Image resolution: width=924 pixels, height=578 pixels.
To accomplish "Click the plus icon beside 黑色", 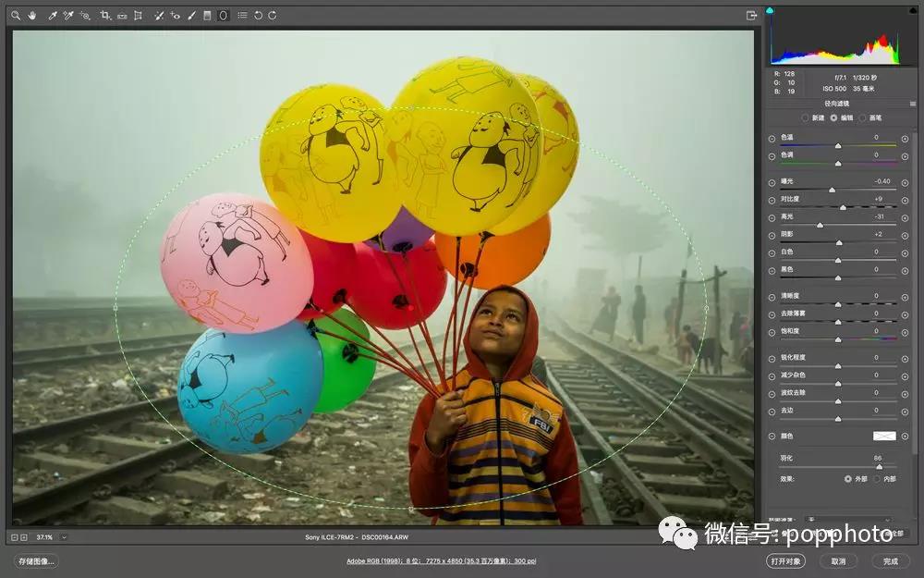I will point(906,271).
